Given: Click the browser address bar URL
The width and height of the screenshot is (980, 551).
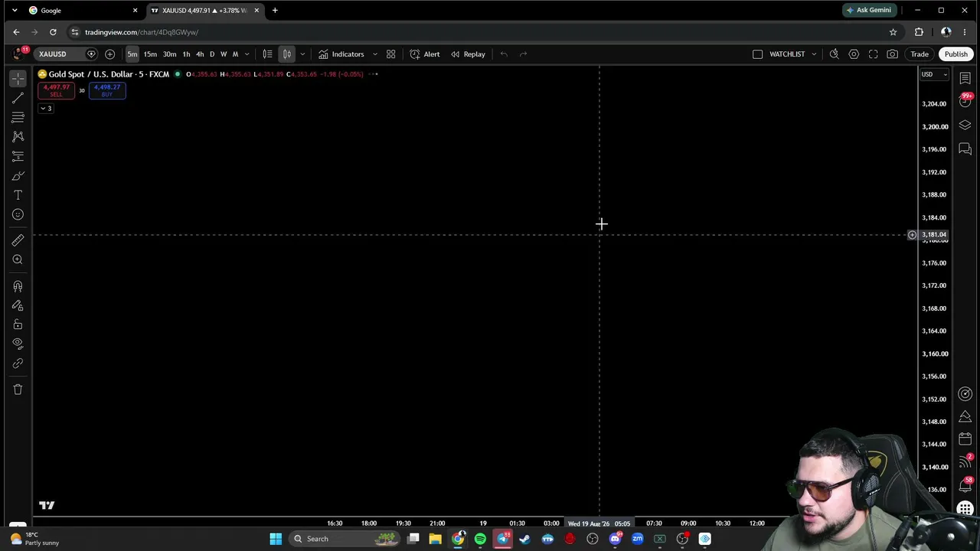Looking at the screenshot, I should pyautogui.click(x=142, y=32).
